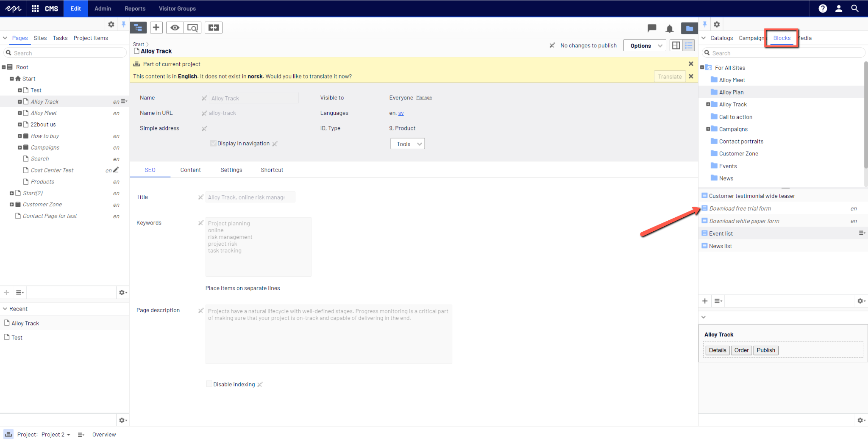The image size is (868, 441).
Task: Open the help question mark icon
Action: (823, 8)
